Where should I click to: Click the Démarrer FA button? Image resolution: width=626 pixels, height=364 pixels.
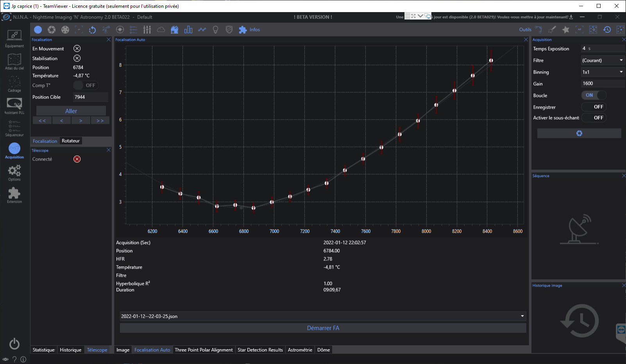coord(323,328)
